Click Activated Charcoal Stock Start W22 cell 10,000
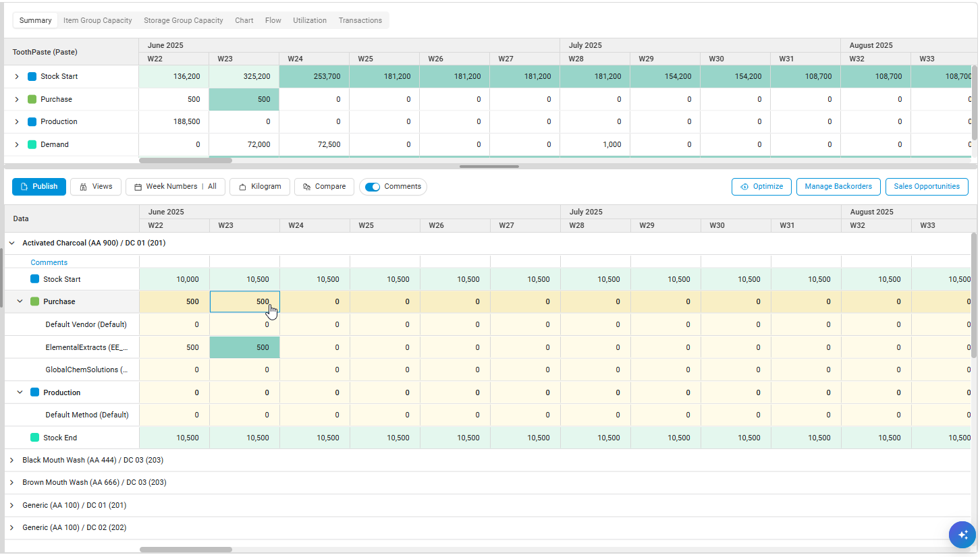980x557 pixels. pyautogui.click(x=175, y=279)
